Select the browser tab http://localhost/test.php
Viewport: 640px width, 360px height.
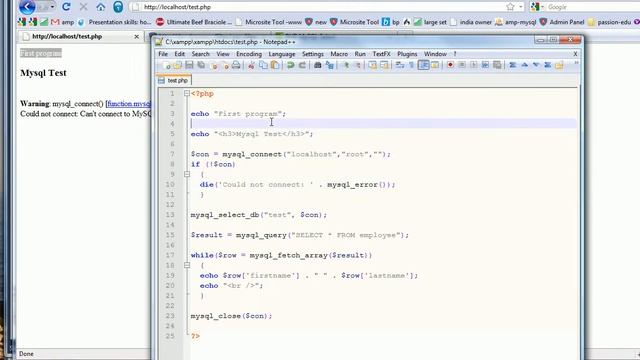pyautogui.click(x=81, y=37)
